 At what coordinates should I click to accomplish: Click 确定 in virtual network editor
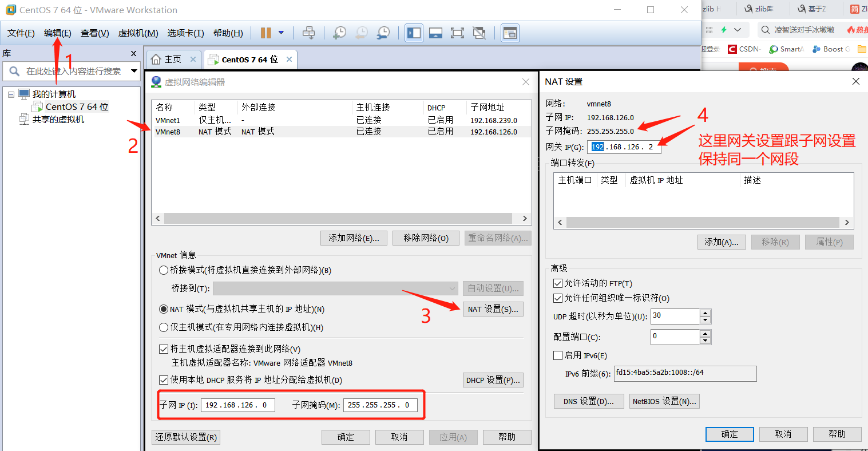[346, 437]
